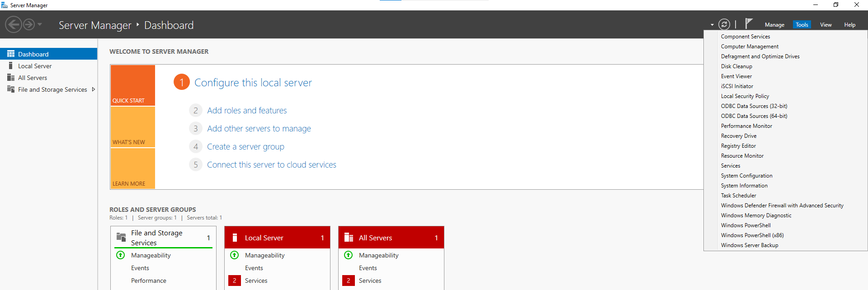Click Configure this local server link

pos(253,83)
